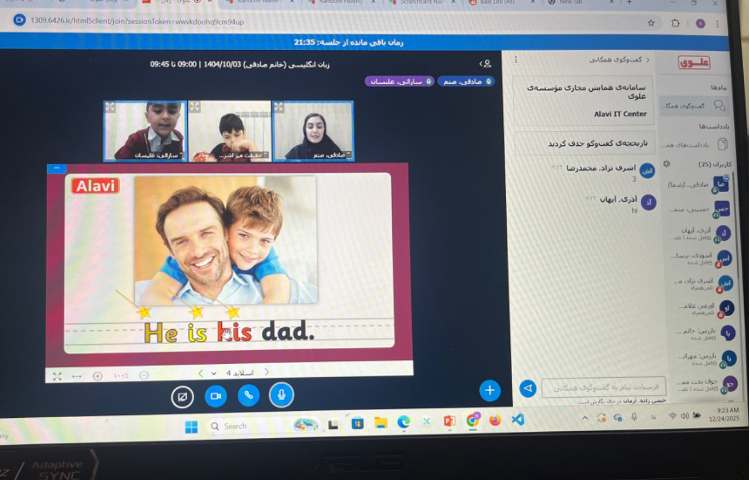This screenshot has width=750, height=480.
Task: Open Firefox from taskbar
Action: tap(495, 420)
